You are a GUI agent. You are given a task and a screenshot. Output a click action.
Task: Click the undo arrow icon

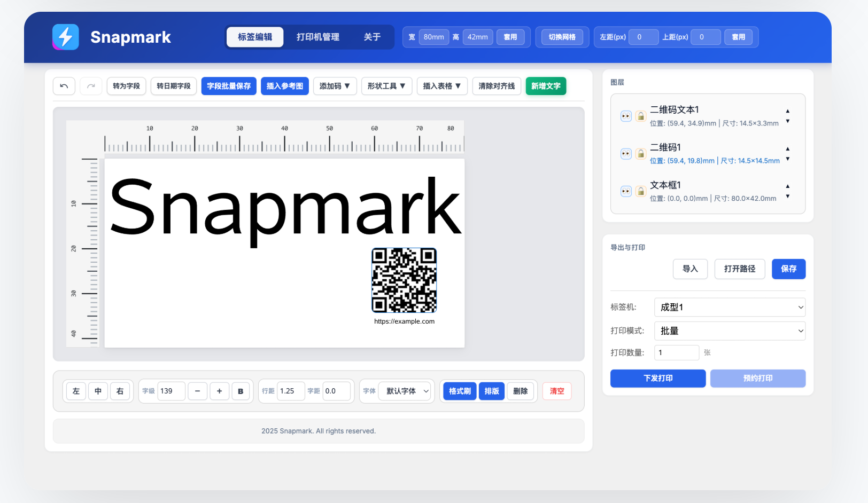(x=64, y=86)
